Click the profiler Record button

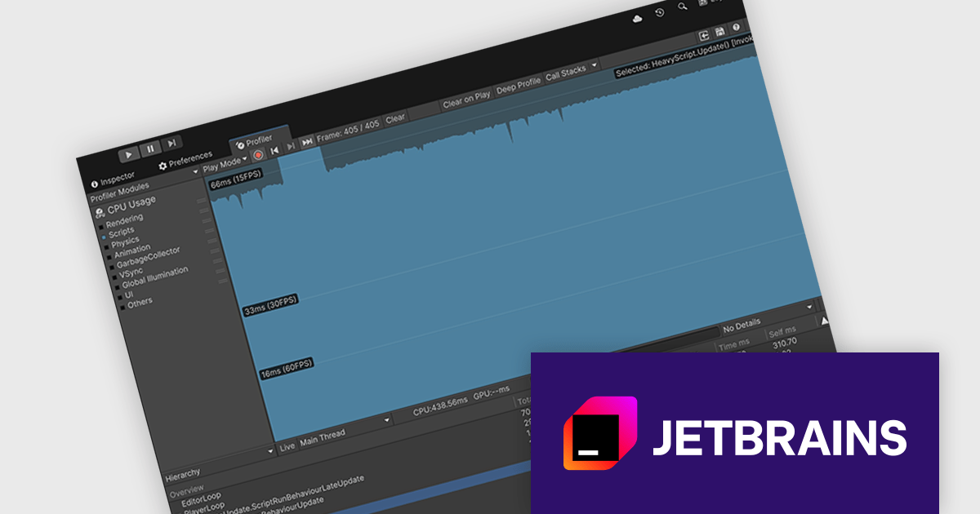[258, 155]
